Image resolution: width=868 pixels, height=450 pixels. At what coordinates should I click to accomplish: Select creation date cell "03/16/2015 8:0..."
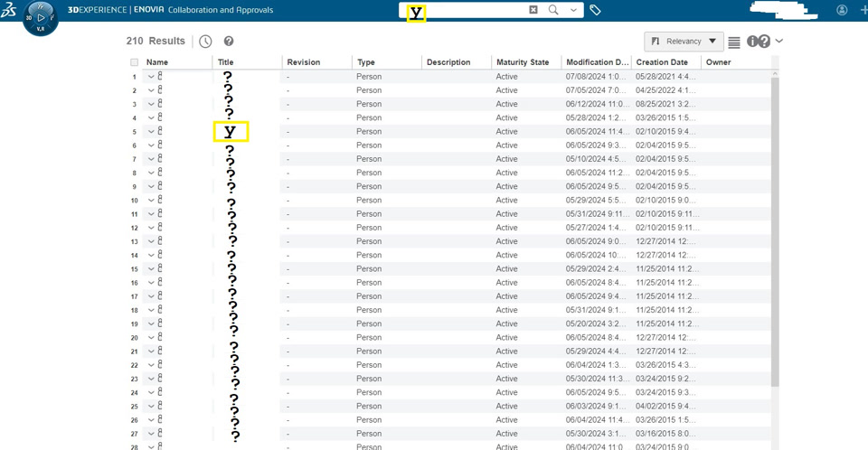coord(665,434)
